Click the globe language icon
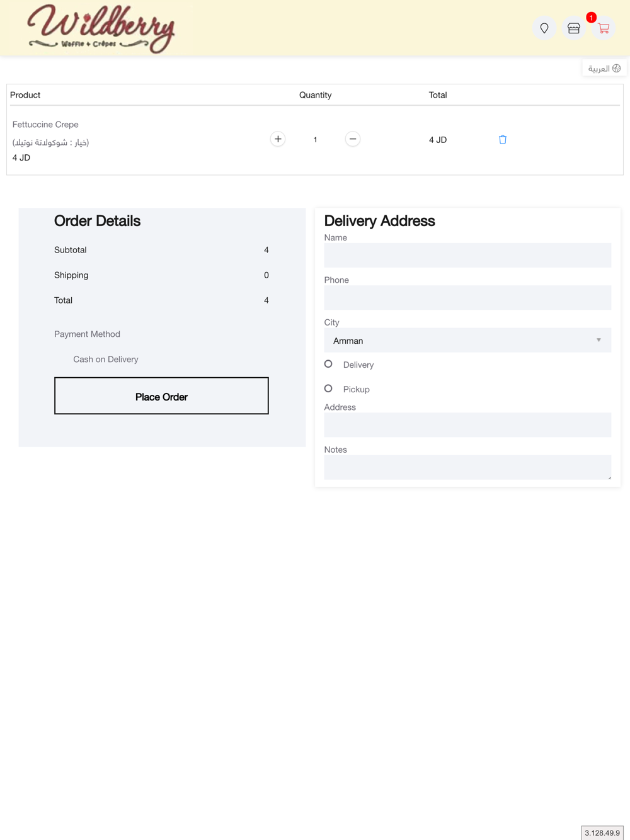 (617, 69)
